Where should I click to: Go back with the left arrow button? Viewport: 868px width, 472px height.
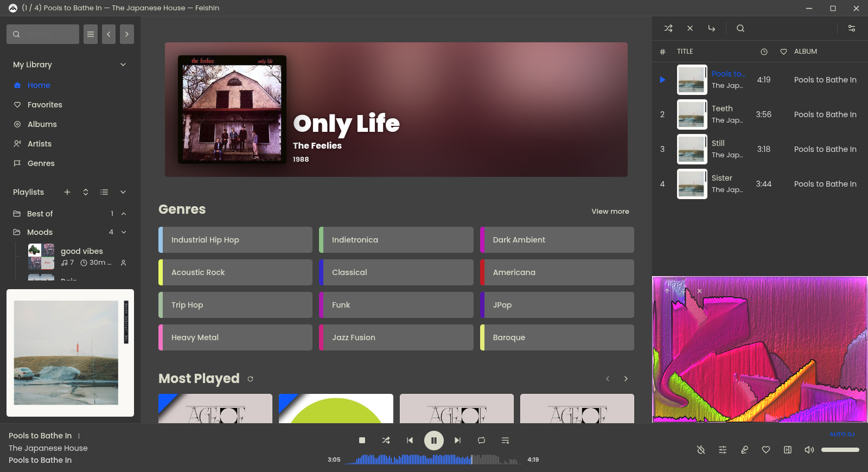coord(108,34)
